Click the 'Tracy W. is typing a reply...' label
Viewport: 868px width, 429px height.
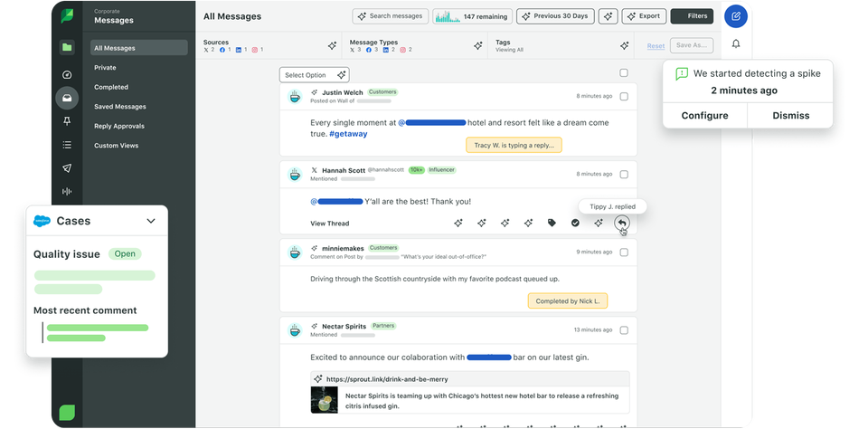pyautogui.click(x=514, y=145)
